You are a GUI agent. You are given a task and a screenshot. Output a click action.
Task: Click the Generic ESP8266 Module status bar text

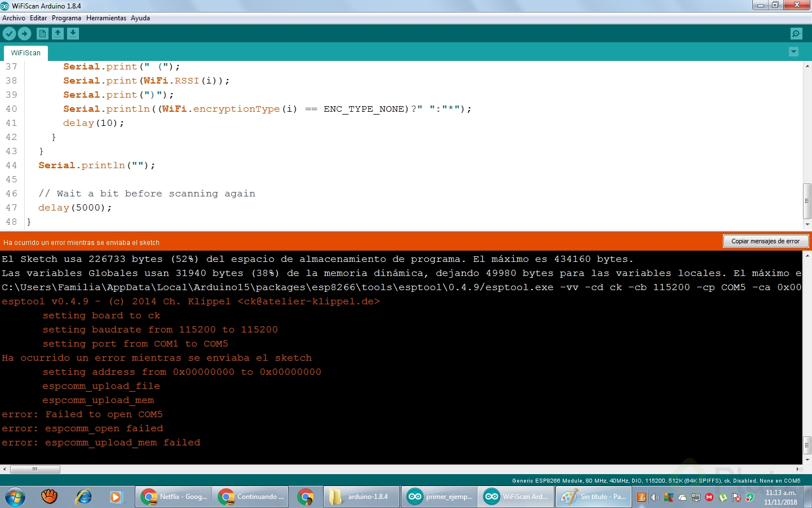(656, 481)
